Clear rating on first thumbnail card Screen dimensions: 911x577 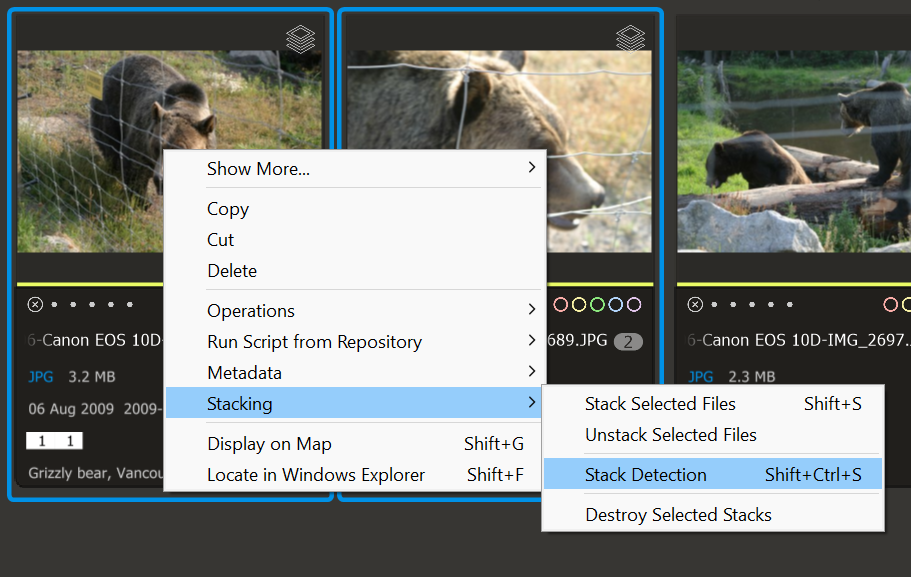coord(35,304)
